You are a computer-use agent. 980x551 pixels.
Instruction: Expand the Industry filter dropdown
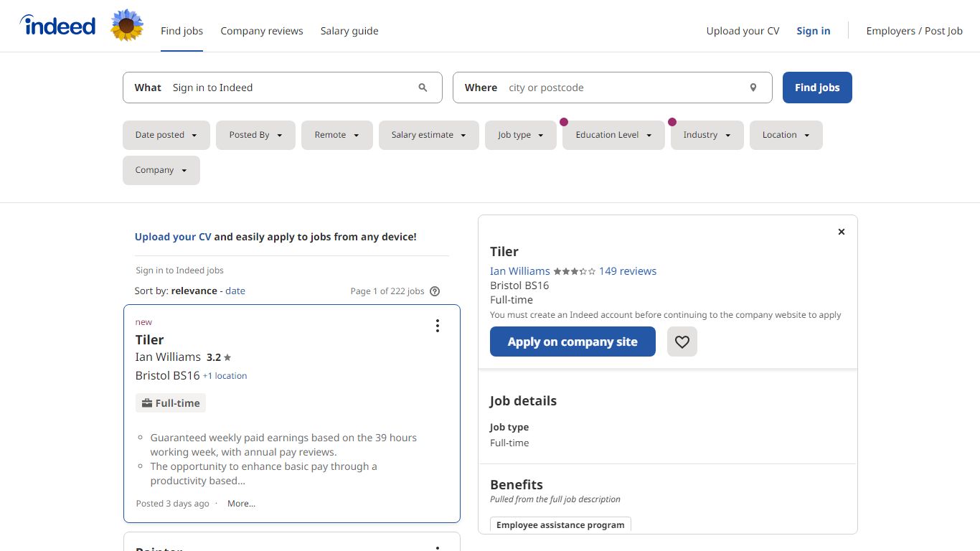(707, 135)
